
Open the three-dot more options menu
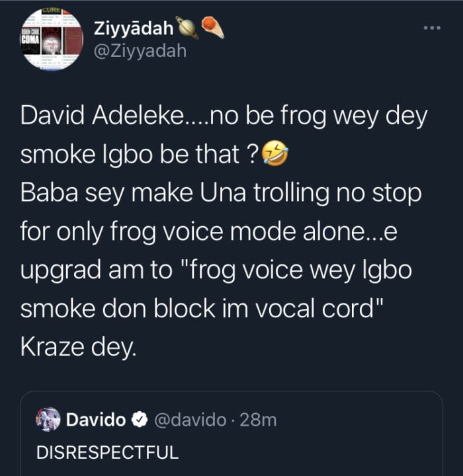pyautogui.click(x=432, y=28)
